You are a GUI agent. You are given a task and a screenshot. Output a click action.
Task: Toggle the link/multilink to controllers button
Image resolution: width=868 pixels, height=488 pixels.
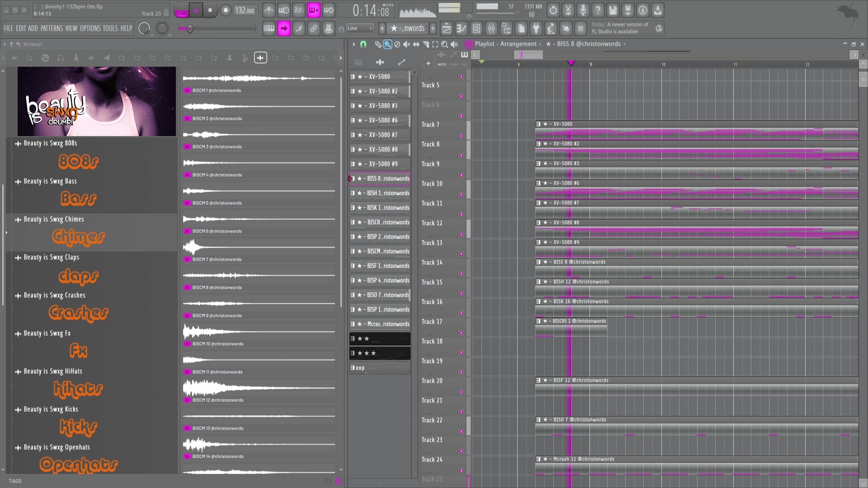[x=313, y=29]
